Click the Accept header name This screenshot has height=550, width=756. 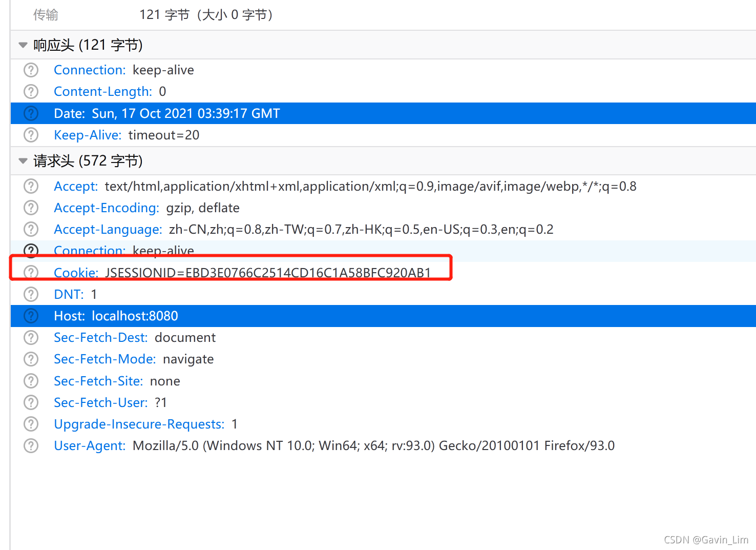[x=76, y=186]
